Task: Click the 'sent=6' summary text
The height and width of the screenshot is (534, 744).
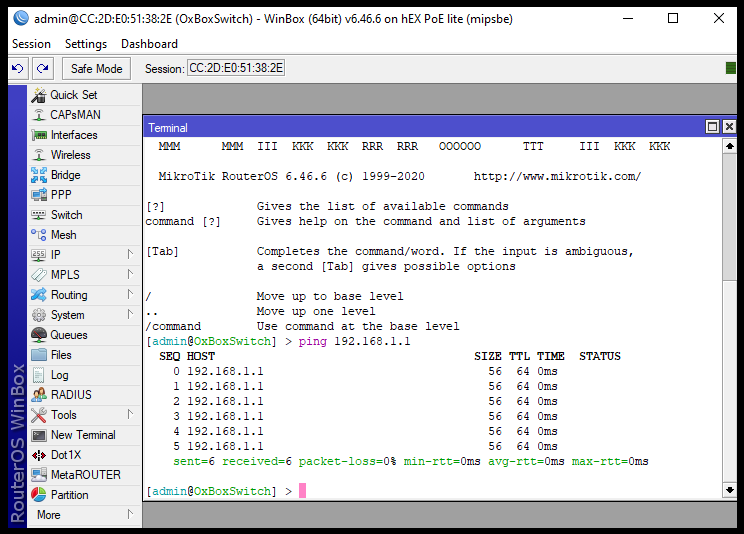Action: pos(194,461)
